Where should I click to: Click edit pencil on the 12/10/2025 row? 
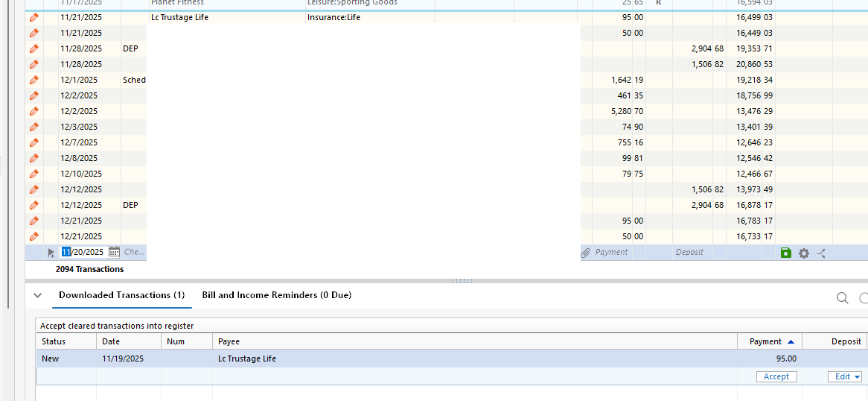[x=33, y=174]
